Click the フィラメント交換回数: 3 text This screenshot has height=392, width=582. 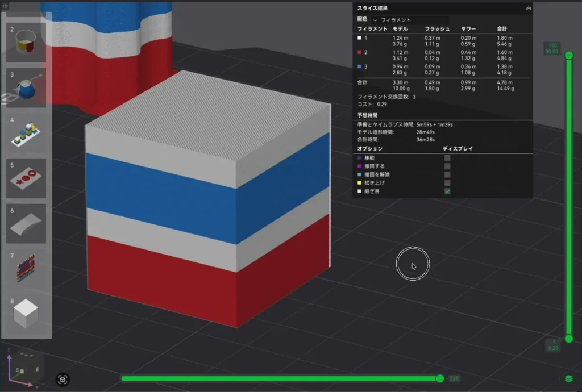[x=386, y=97]
